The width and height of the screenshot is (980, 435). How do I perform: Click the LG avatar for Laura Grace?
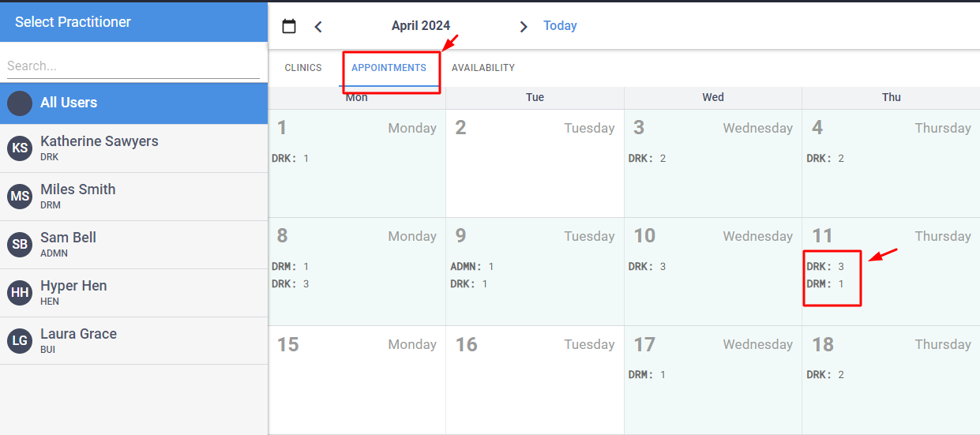(x=20, y=341)
